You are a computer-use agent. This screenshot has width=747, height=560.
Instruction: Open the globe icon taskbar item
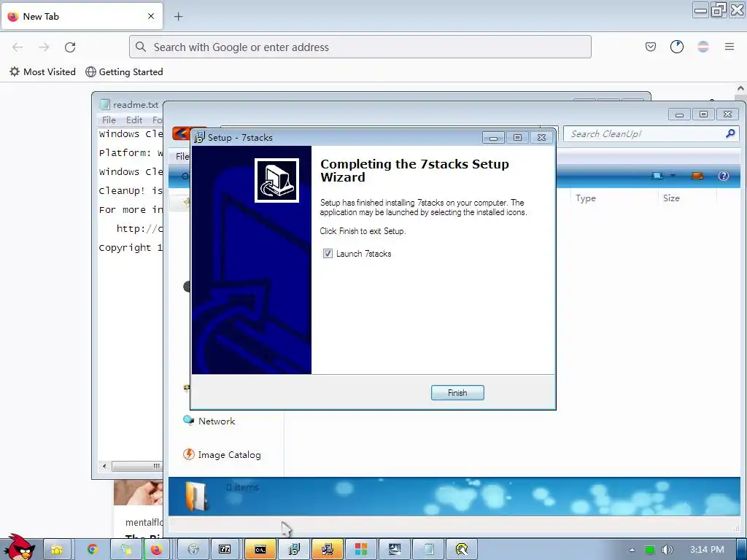coord(193,550)
